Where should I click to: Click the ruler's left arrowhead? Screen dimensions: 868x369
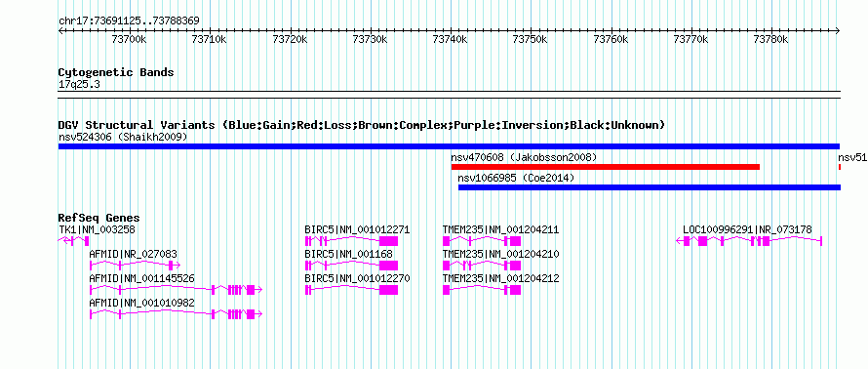click(x=60, y=31)
